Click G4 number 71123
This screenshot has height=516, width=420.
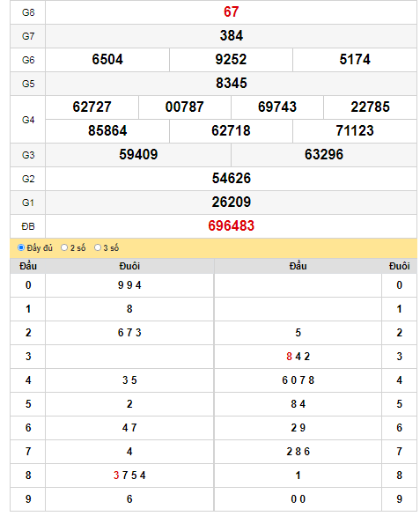tap(355, 130)
